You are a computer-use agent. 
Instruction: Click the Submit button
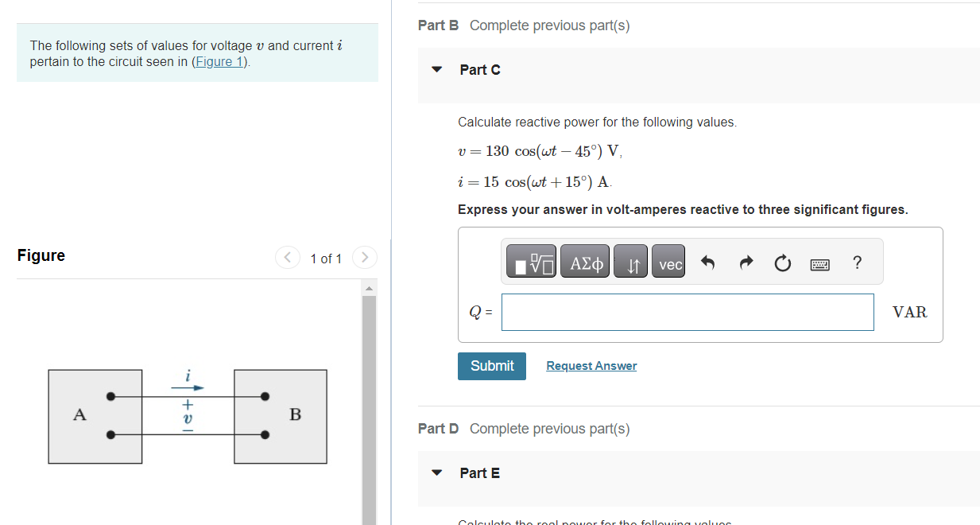pos(491,366)
